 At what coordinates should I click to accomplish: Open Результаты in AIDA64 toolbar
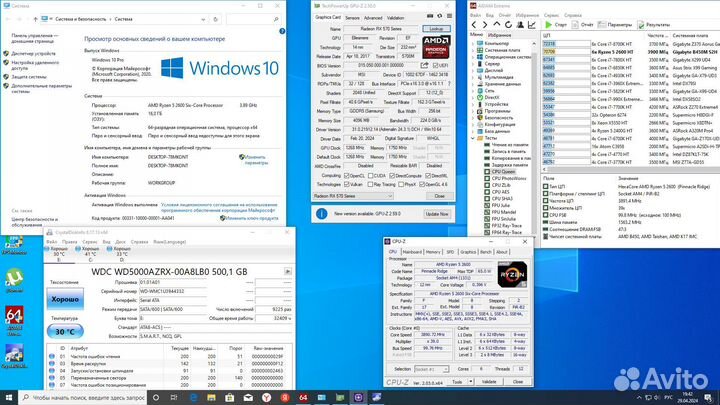click(x=653, y=25)
